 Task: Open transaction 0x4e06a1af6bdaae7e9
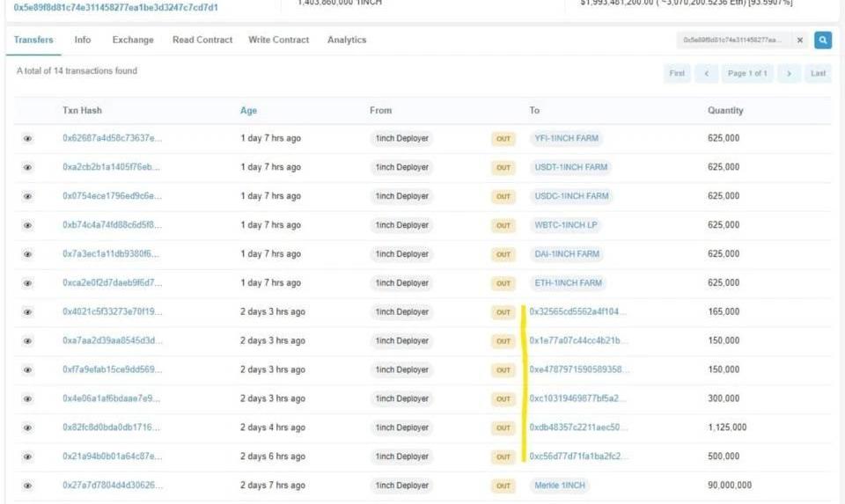[111, 398]
